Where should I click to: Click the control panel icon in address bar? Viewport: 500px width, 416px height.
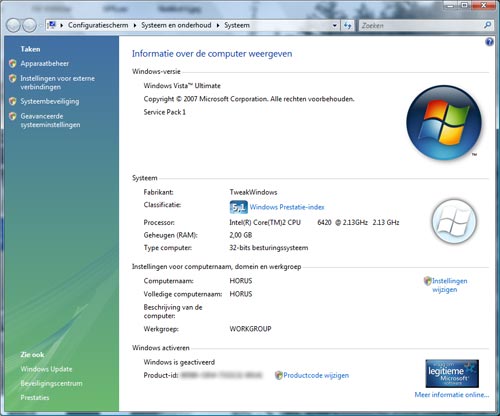coord(51,25)
